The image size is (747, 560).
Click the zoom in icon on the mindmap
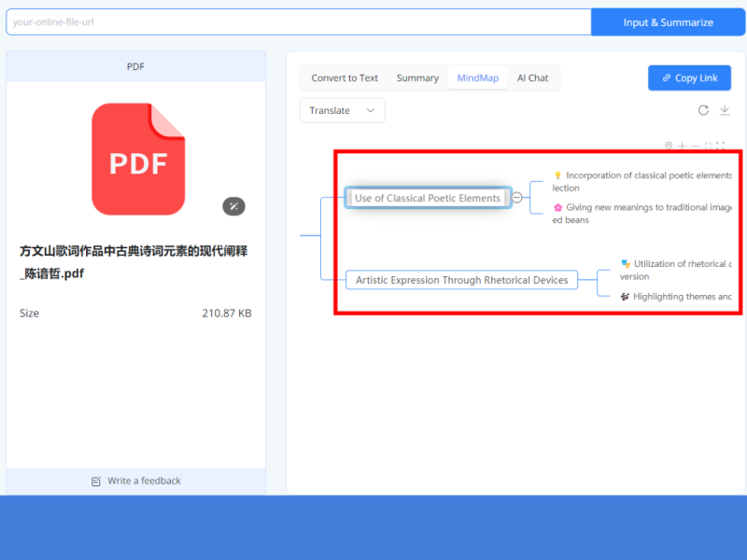tap(682, 146)
